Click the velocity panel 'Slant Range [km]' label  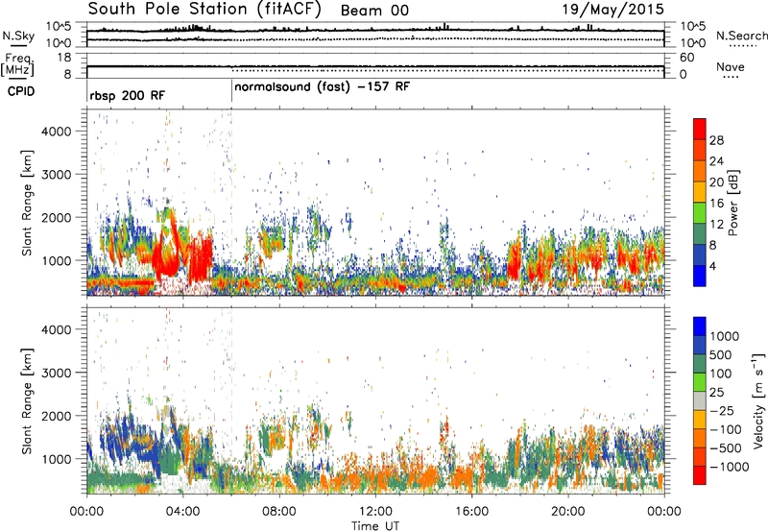click(x=27, y=400)
